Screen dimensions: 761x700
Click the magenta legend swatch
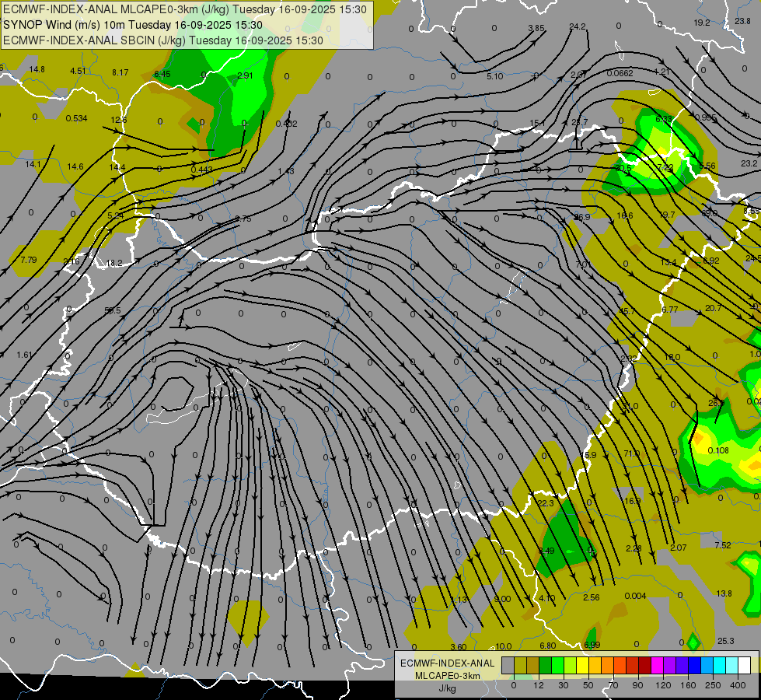coord(658,665)
